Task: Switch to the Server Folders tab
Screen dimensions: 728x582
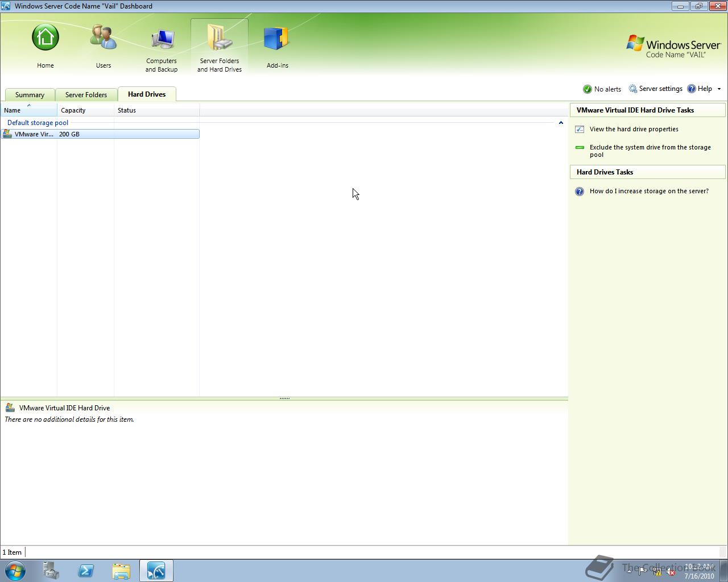Action: pos(86,95)
